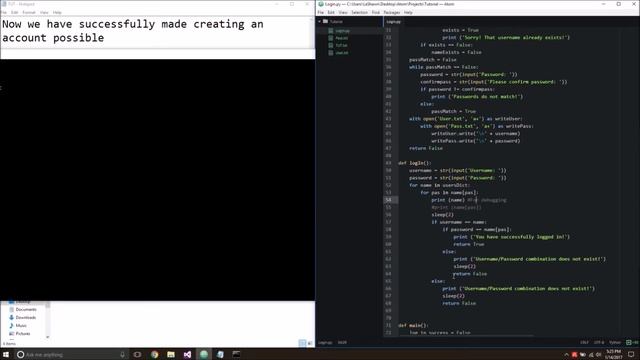Screen dimensions: 640x360
Task: Open the Action Center notifications icon
Action: point(631,355)
